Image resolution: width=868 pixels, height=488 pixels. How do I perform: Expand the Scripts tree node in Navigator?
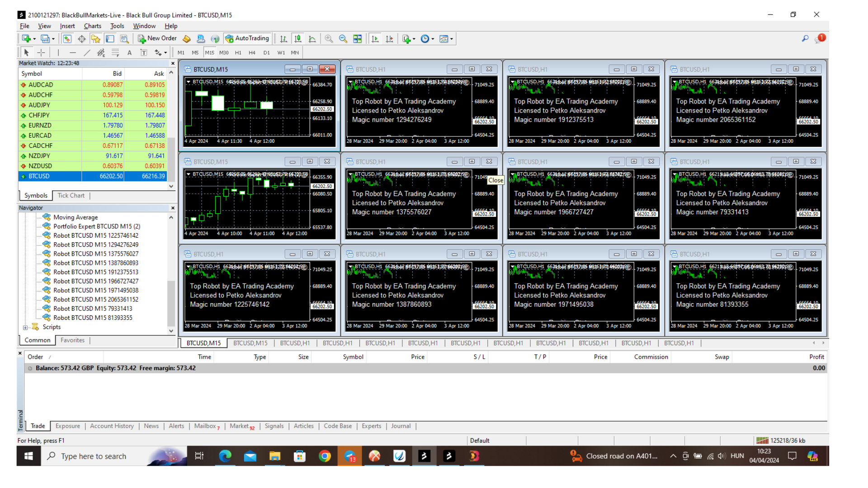pyautogui.click(x=25, y=328)
